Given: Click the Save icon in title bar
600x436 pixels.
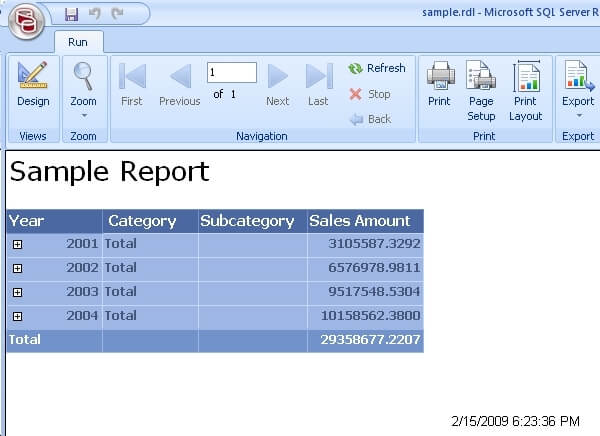Looking at the screenshot, I should click(x=71, y=14).
